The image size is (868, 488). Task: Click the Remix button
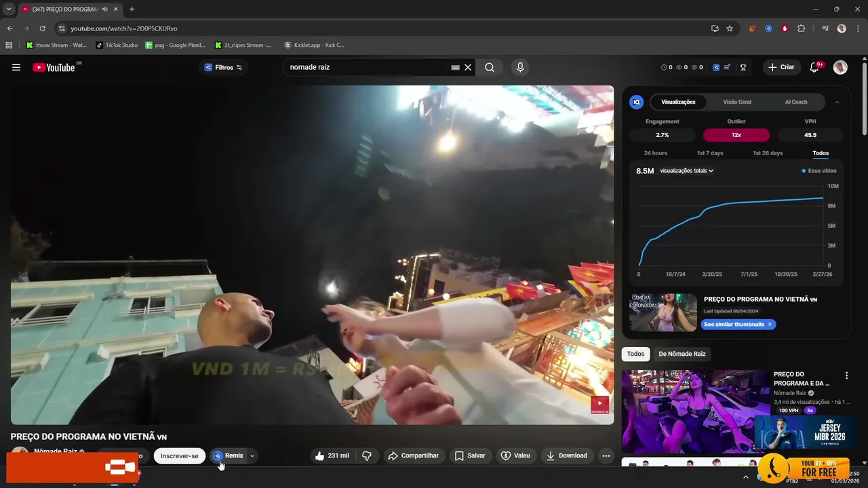[x=228, y=456]
